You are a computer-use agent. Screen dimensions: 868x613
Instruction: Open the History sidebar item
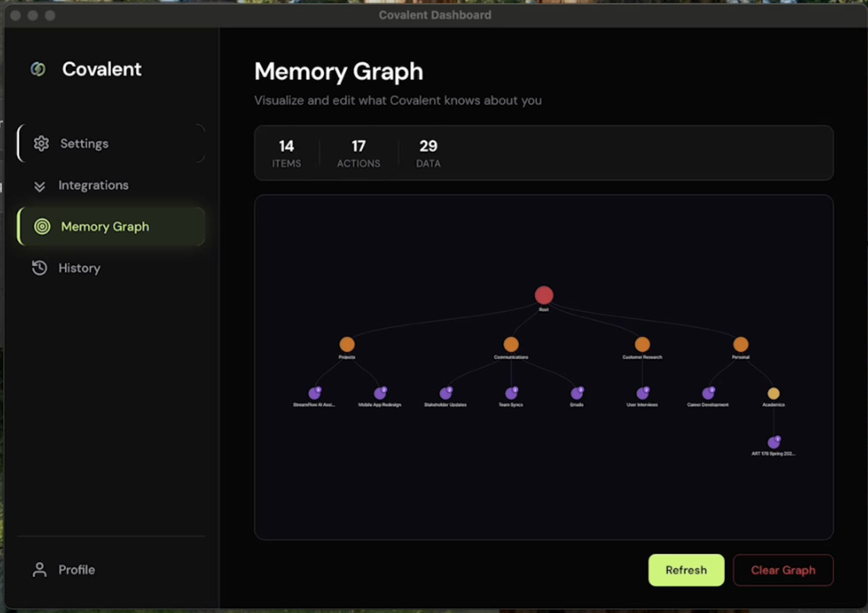pos(111,268)
